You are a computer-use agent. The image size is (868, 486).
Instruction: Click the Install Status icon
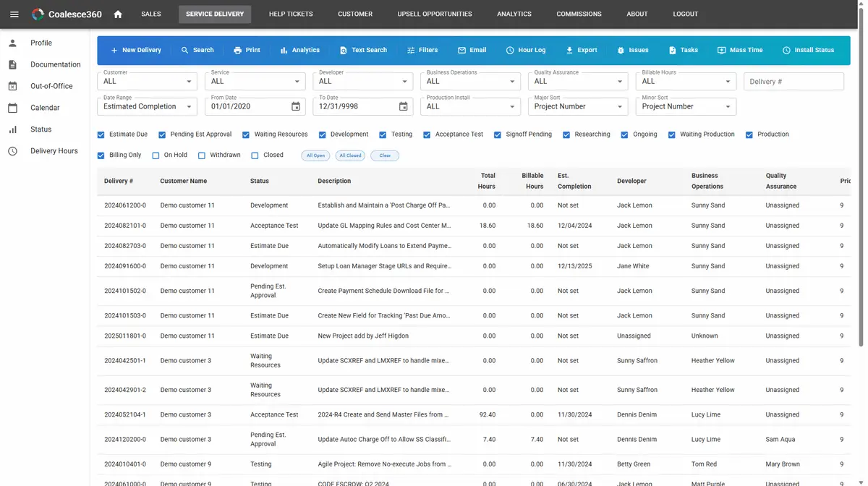pyautogui.click(x=786, y=50)
